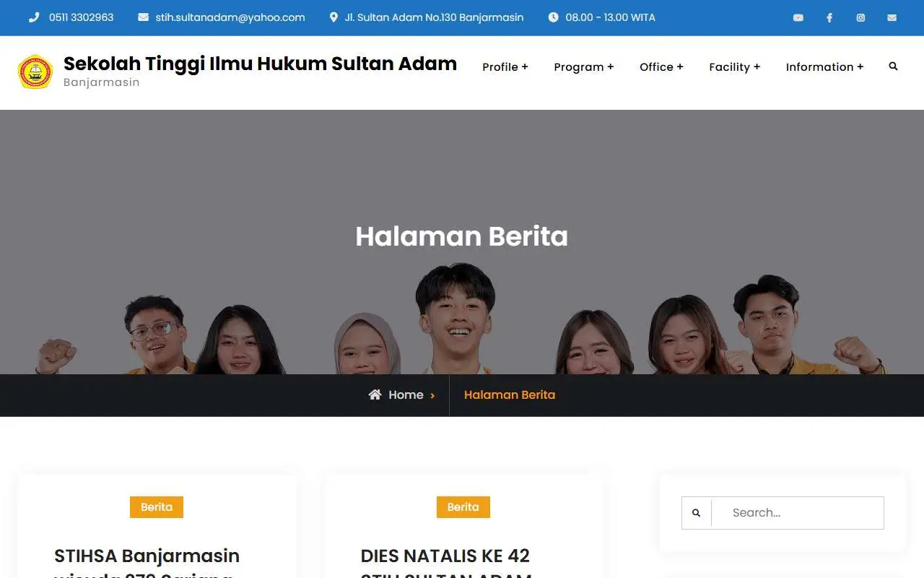Viewport: 924px width, 578px height.
Task: Open the site title Sekolah Tinggi Ilmu Hukum Sultan Adam
Action: coord(260,64)
